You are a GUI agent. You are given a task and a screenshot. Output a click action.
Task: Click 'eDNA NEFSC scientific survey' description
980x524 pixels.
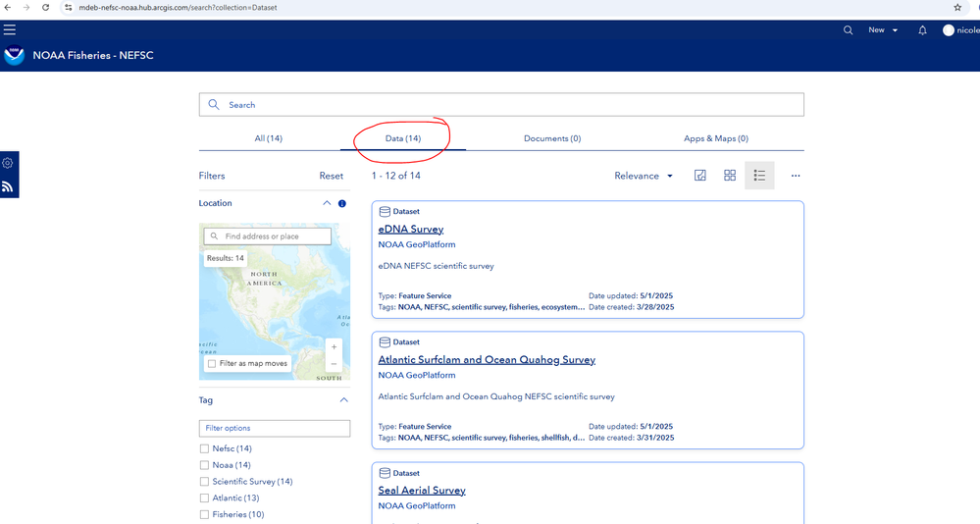pos(436,266)
